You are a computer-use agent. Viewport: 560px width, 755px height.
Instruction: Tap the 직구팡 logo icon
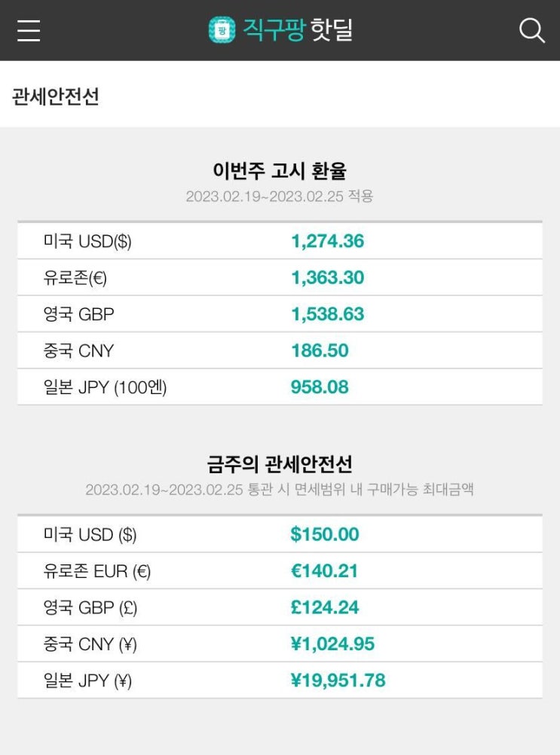point(222,30)
